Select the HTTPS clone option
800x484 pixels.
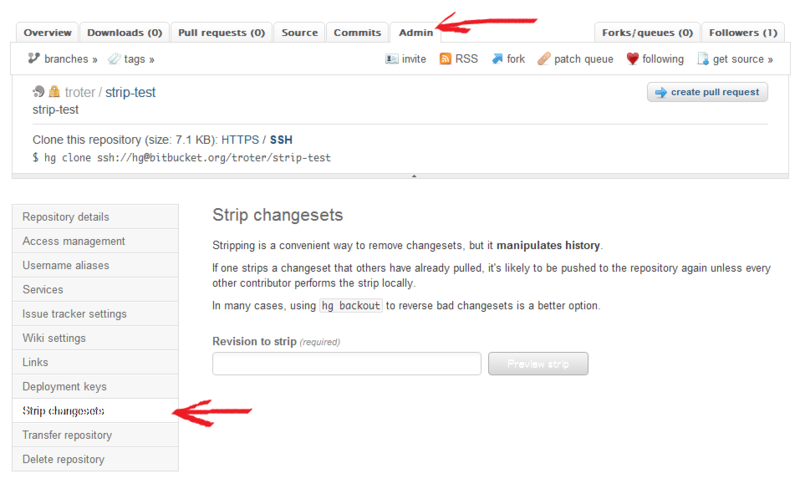[x=240, y=140]
